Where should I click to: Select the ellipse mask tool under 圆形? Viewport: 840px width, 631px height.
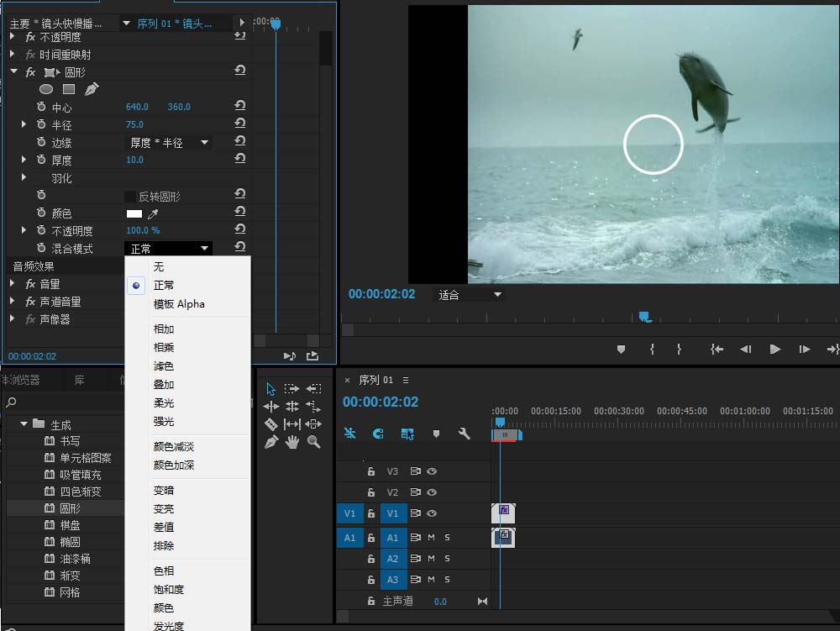click(x=46, y=89)
